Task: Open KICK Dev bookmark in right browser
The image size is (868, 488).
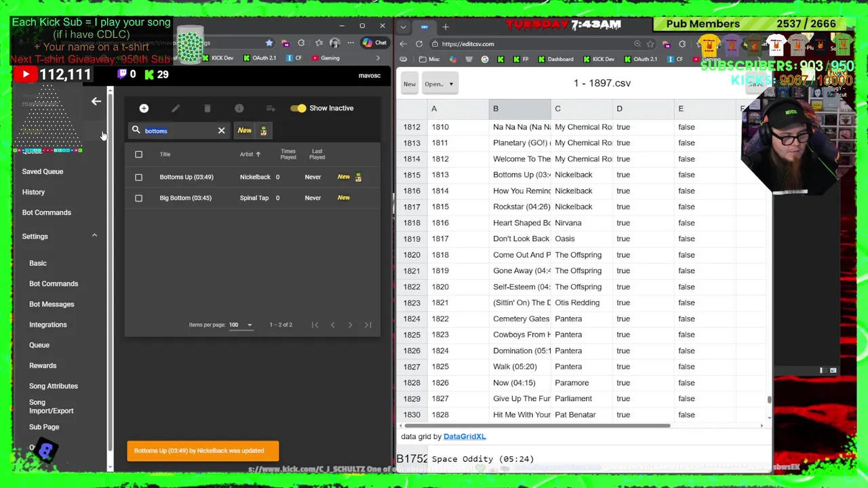Action: click(598, 59)
